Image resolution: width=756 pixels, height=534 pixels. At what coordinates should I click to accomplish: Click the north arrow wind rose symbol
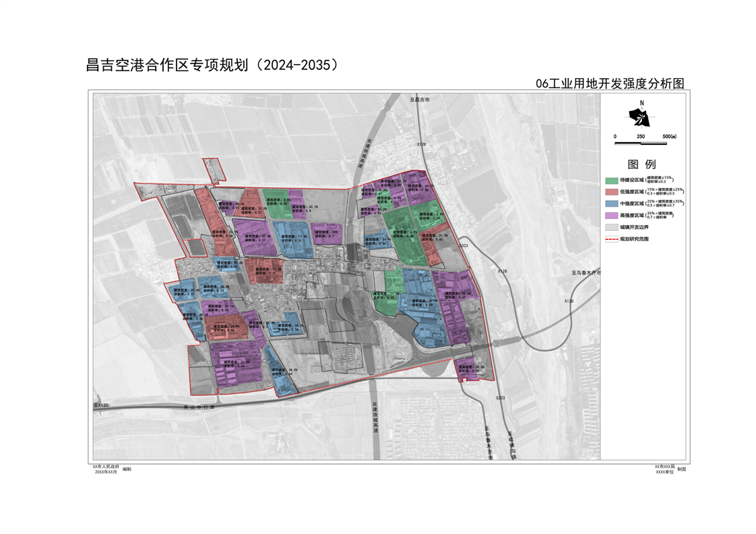640,118
